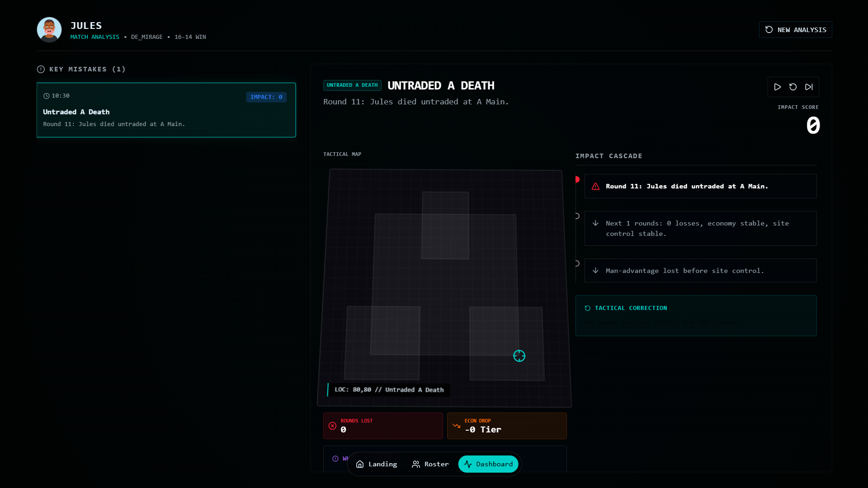The height and width of the screenshot is (488, 868).
Task: Click the Impact: 0 badge
Action: tap(266, 97)
